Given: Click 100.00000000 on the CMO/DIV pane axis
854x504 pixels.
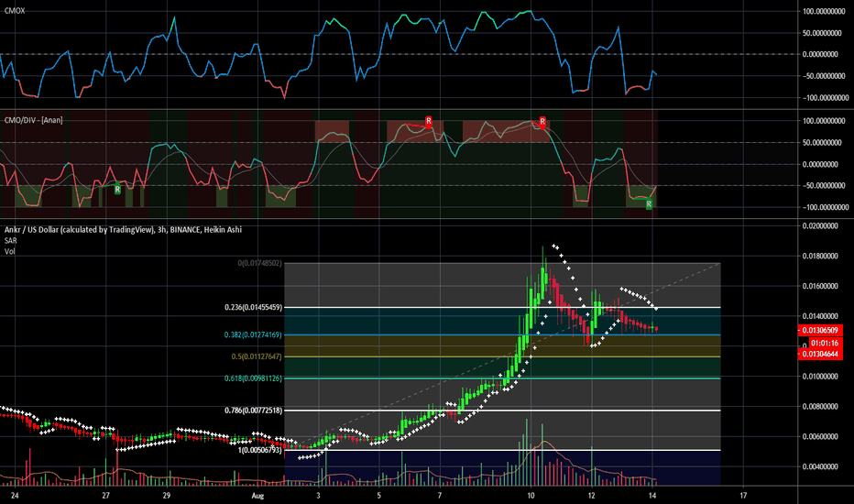Looking at the screenshot, I should coord(824,121).
